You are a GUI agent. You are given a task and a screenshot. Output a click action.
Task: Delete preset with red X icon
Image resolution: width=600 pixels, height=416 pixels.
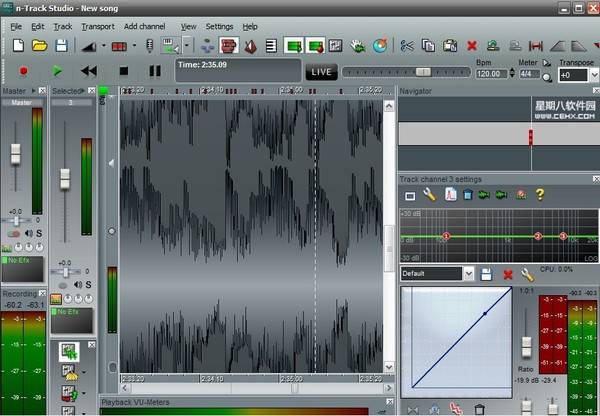[507, 274]
